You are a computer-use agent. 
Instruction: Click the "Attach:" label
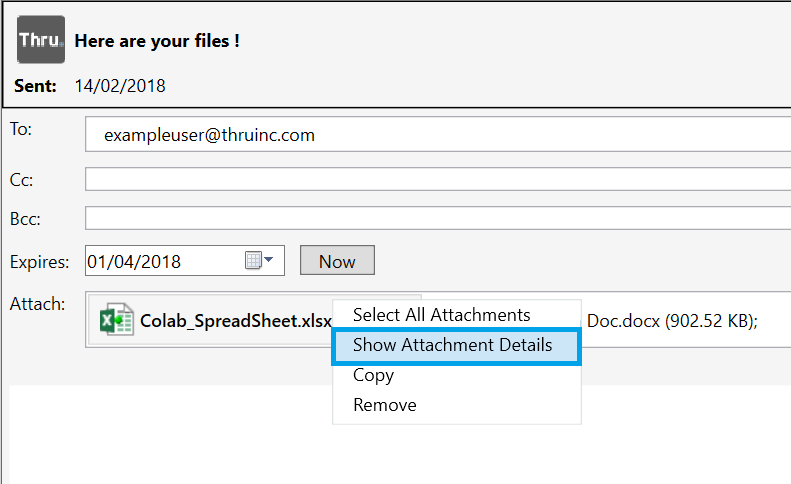pos(37,302)
